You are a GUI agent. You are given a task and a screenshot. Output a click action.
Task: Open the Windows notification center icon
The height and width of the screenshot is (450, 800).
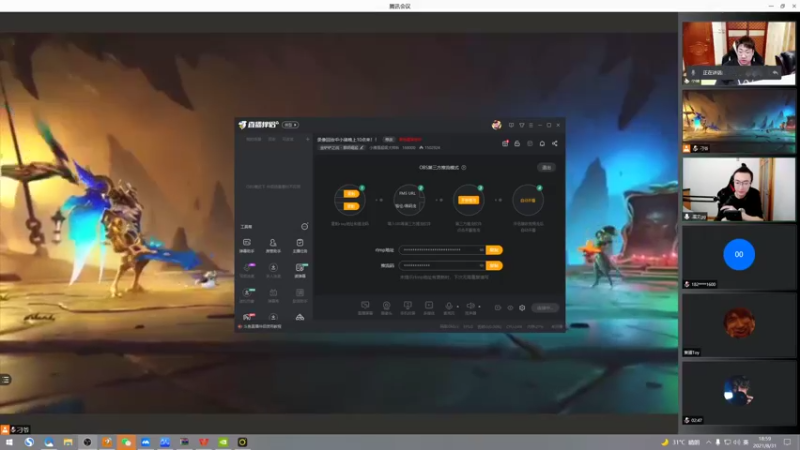point(787,442)
